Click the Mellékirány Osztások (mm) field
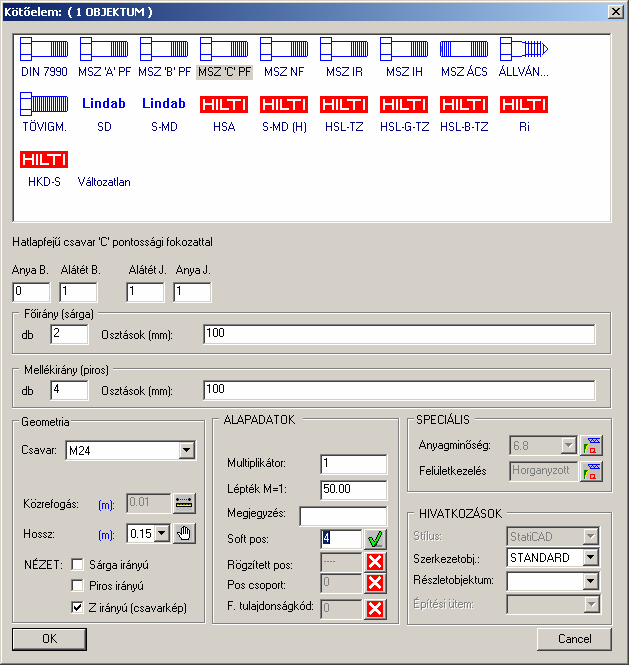Viewport: 629px width, 665px height. [400, 390]
